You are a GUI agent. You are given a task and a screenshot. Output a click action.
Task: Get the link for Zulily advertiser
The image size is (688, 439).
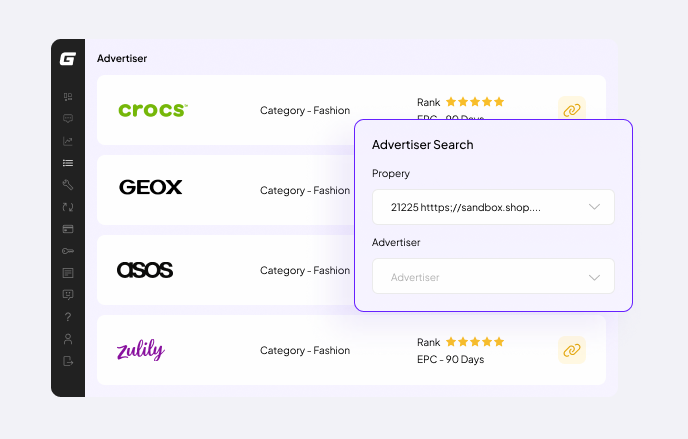[x=572, y=350]
